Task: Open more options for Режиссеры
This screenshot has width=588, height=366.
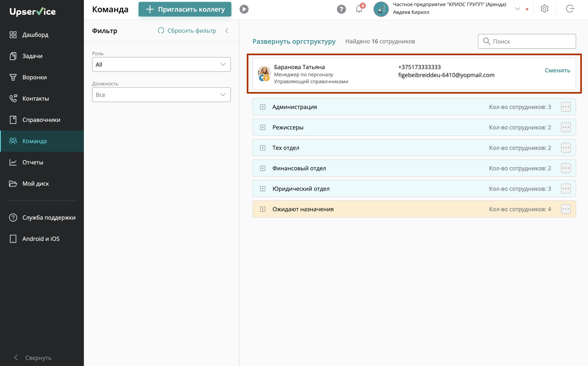Action: (566, 127)
